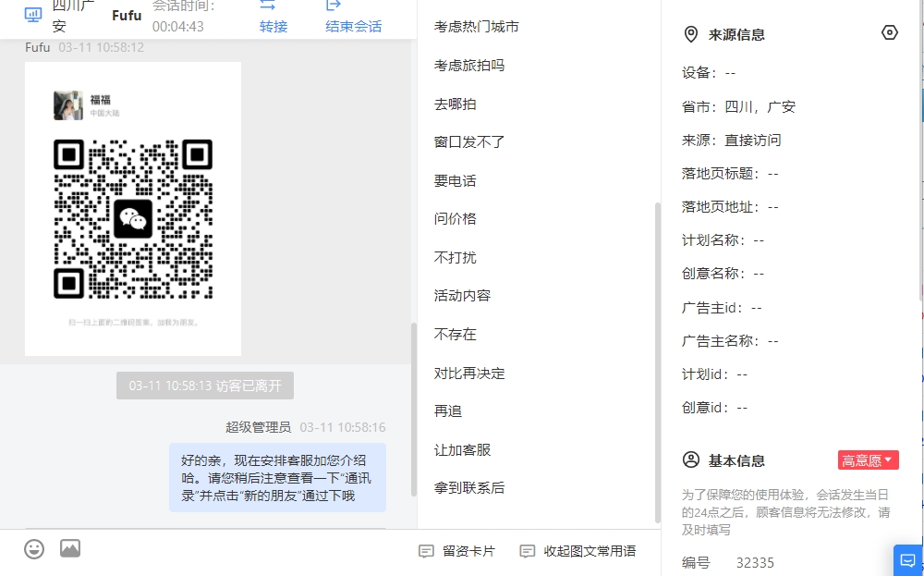Screen dimensions: 924x576
Task: Click the session timer 00:04:43
Action: [178, 27]
